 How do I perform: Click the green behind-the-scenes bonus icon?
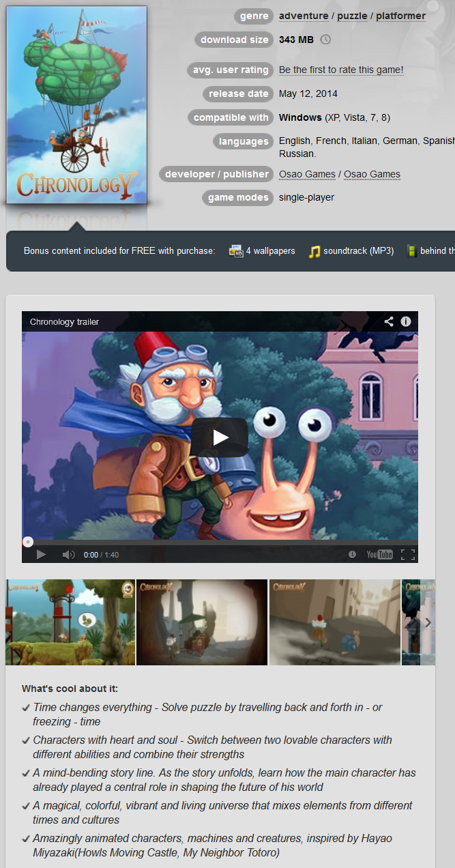(x=411, y=251)
